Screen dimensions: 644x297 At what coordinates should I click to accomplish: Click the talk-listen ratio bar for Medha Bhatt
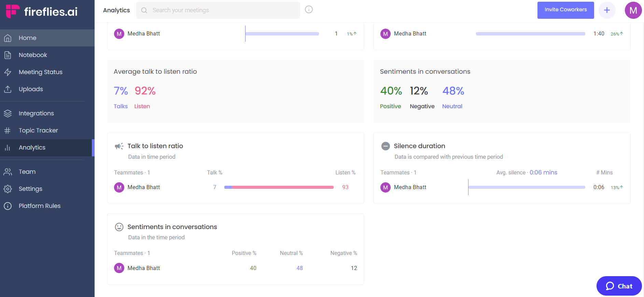(x=279, y=187)
